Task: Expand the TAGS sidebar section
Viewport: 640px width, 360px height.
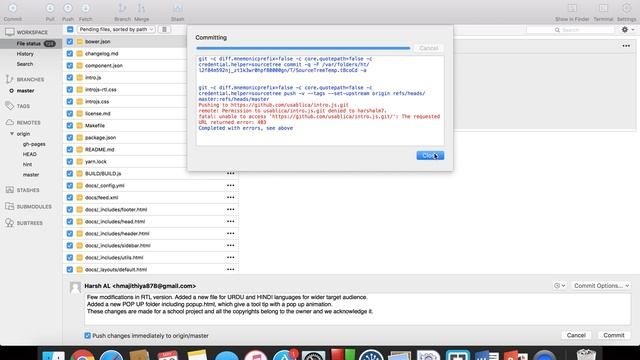Action: [x=23, y=106]
